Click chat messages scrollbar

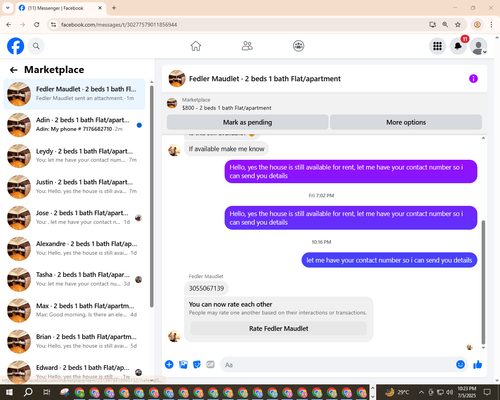click(x=483, y=282)
